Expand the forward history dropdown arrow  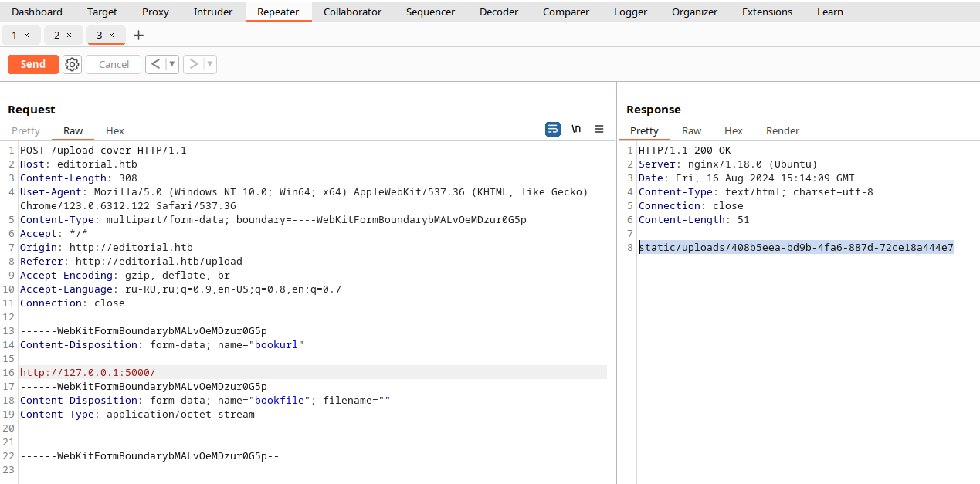click(209, 64)
